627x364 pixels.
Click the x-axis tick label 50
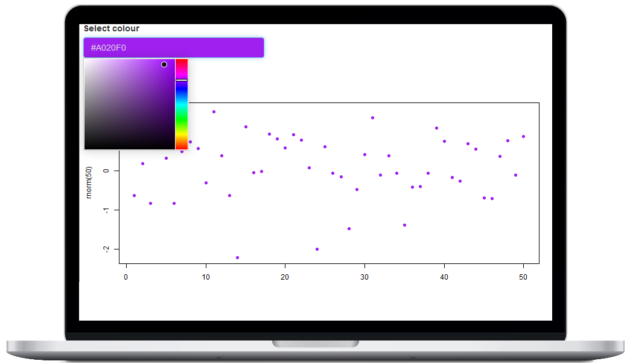(523, 277)
